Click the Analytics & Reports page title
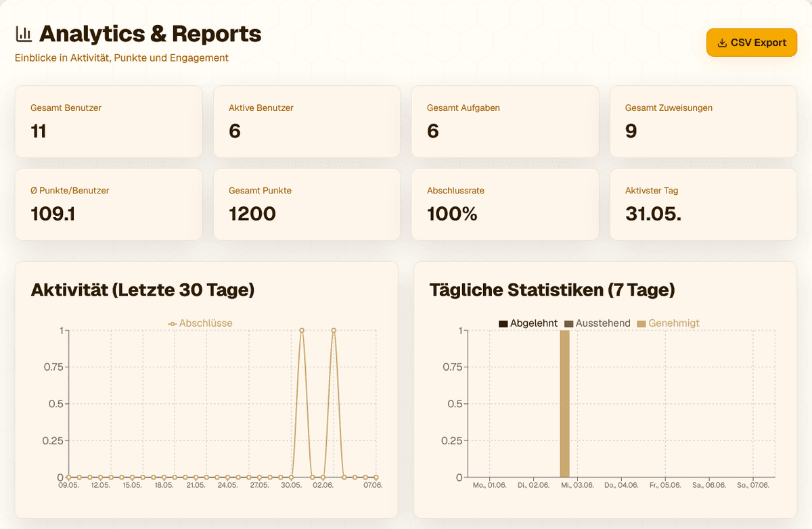The image size is (812, 529). pyautogui.click(x=150, y=33)
